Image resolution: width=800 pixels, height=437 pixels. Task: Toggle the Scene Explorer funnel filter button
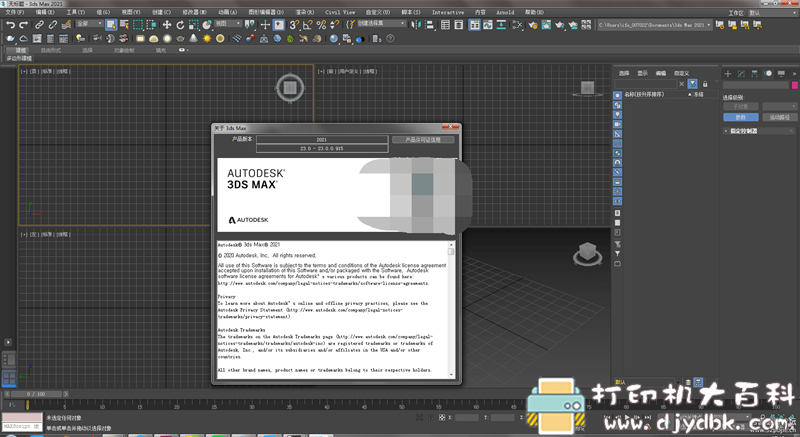point(692,84)
